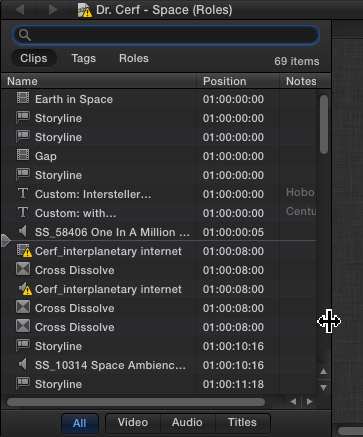
Task: Select the SS_58406 One In A Million row
Action: (159, 232)
